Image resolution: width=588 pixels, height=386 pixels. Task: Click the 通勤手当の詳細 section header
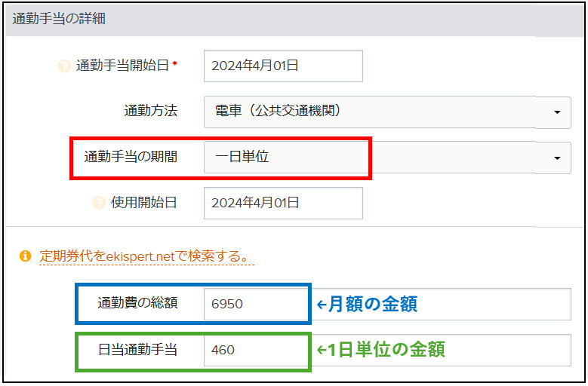[59, 19]
